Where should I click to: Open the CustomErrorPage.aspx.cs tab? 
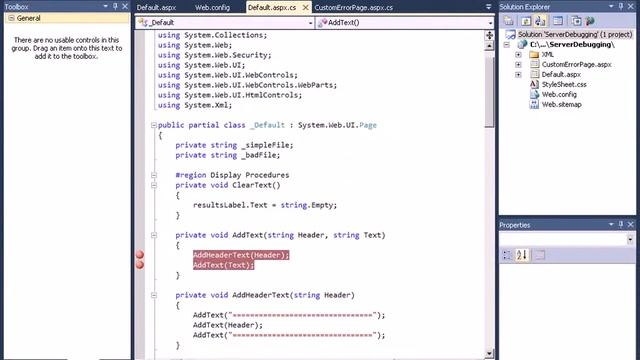point(354,7)
